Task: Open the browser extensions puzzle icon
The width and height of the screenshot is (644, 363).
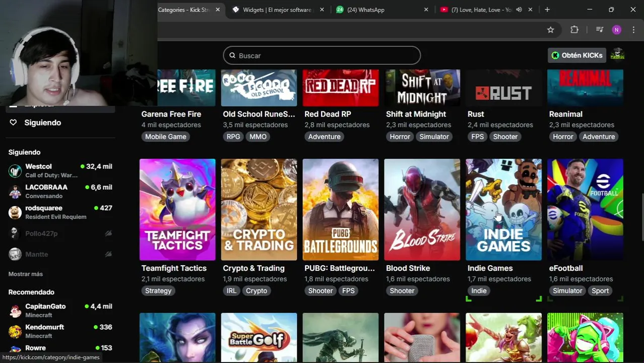Action: tap(574, 30)
